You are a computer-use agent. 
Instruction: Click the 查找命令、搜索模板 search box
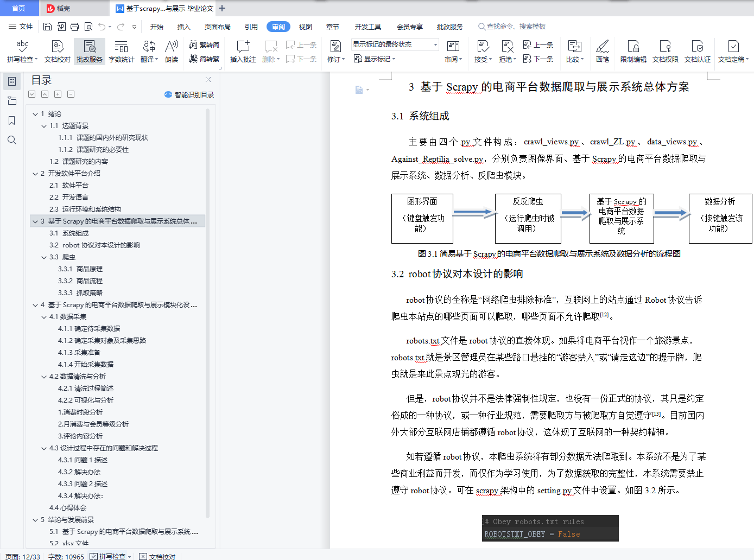511,27
